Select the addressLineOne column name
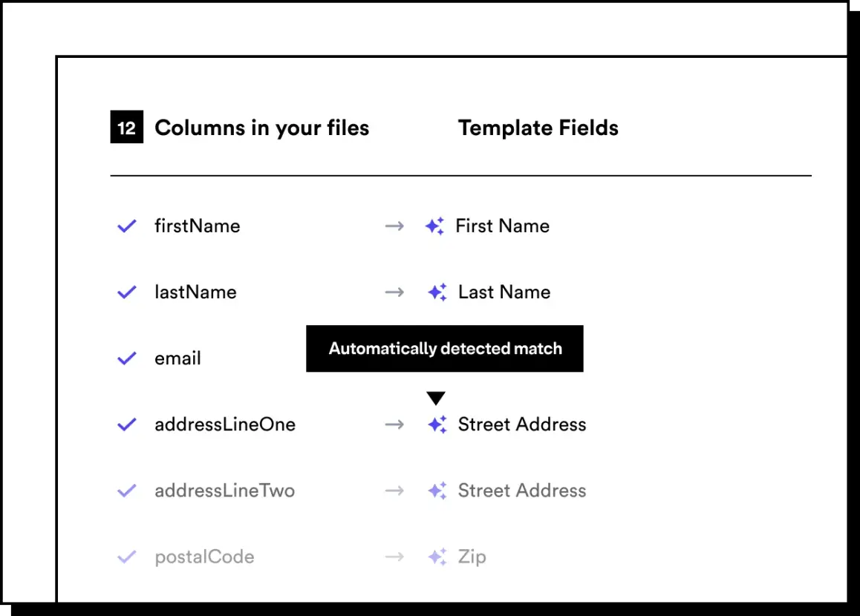 coord(225,425)
